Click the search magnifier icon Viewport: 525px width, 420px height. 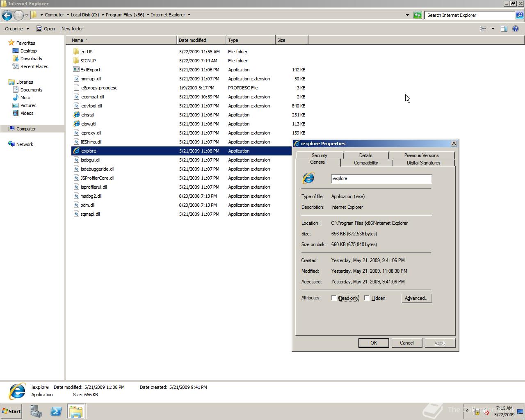pos(520,15)
